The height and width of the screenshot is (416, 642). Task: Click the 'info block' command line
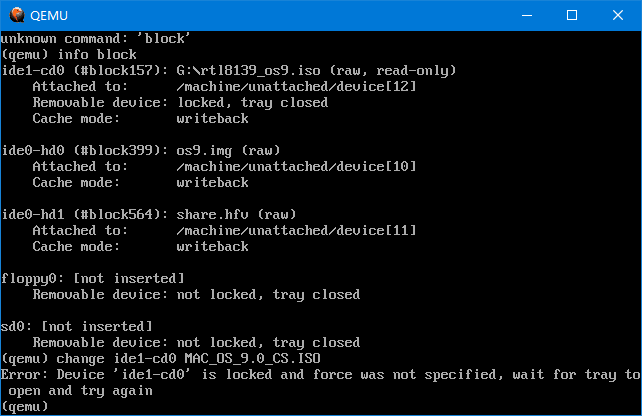(x=69, y=54)
